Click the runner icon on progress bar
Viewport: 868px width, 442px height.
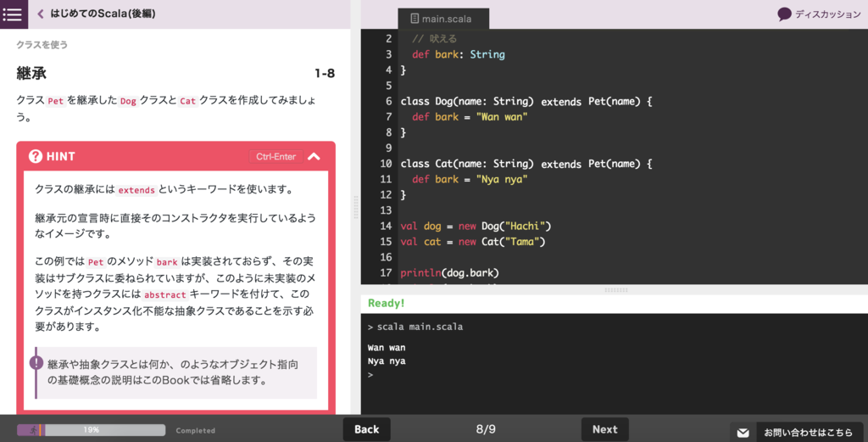coord(32,430)
